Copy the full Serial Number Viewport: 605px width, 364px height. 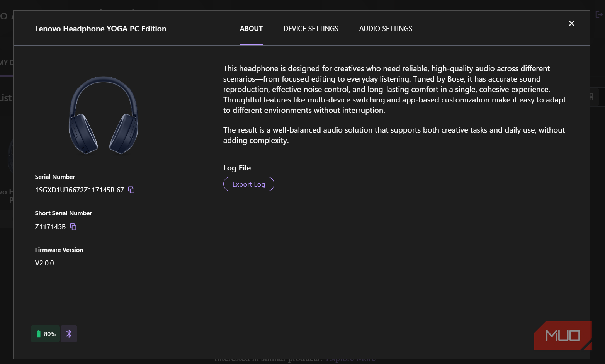click(131, 190)
